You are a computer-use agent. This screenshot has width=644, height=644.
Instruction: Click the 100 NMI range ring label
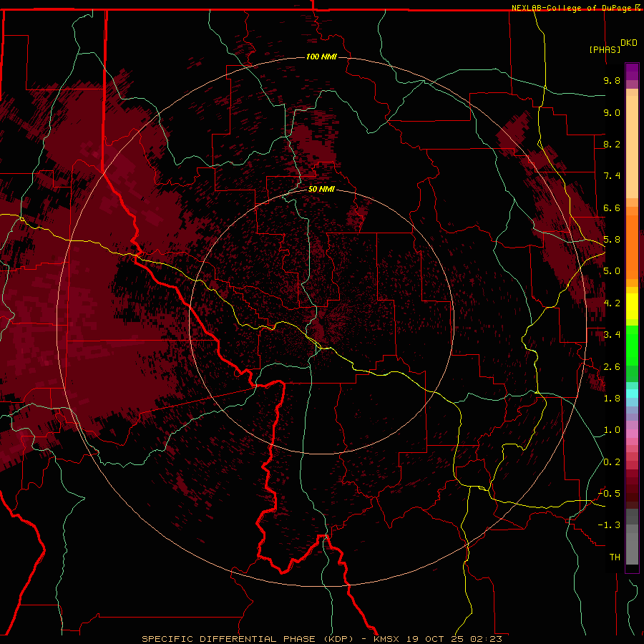[321, 57]
